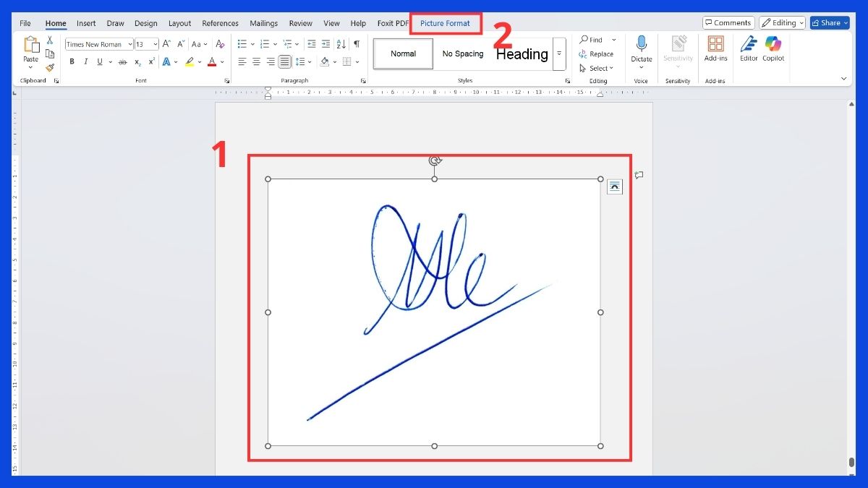Click the Format Painter icon

pyautogui.click(x=49, y=67)
